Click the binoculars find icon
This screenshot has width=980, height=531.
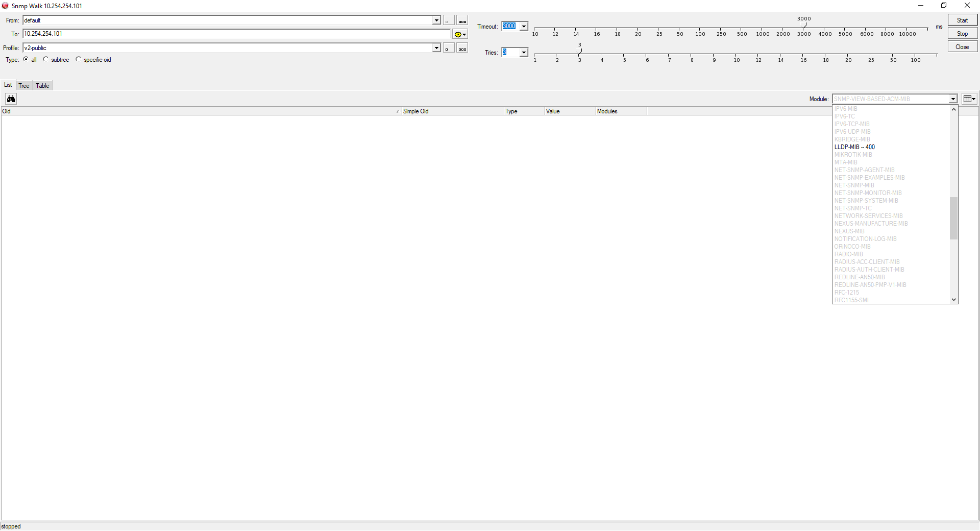pyautogui.click(x=11, y=99)
